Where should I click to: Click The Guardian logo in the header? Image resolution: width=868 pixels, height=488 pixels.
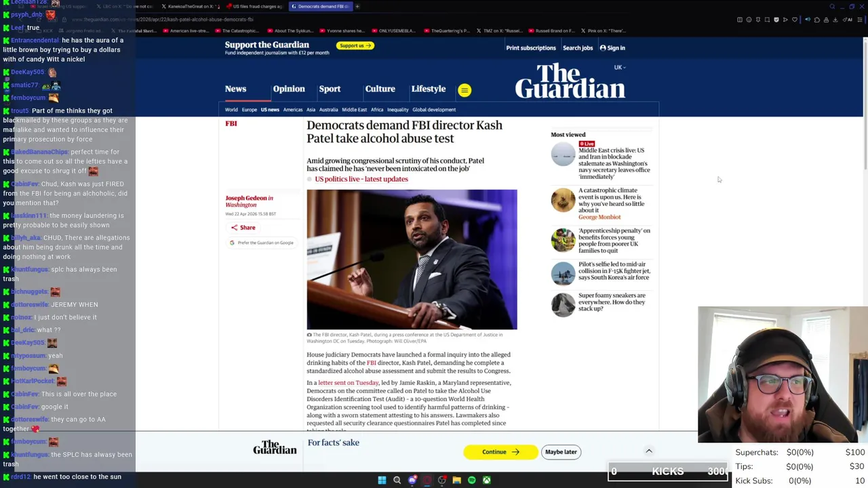pos(570,81)
